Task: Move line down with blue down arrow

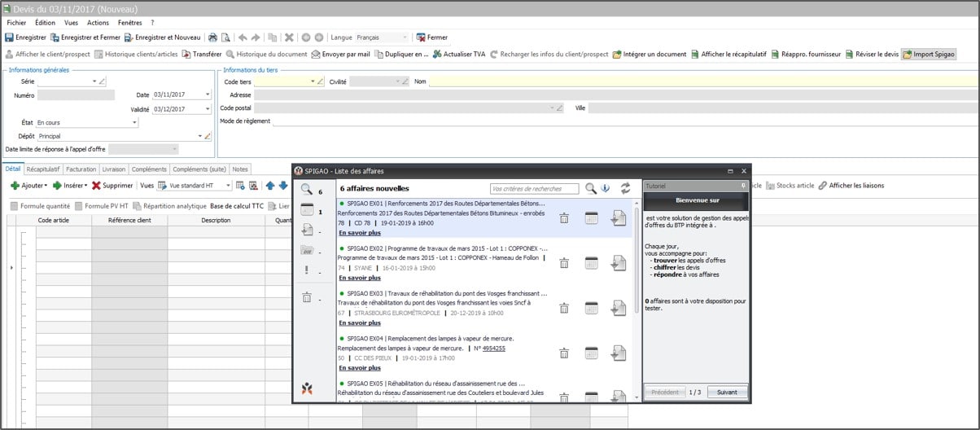Action: coord(283,185)
